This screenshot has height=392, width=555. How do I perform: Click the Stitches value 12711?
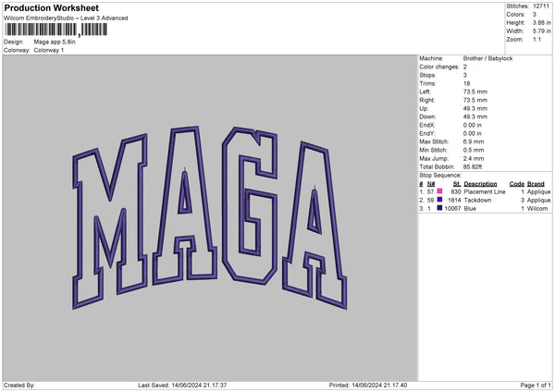pos(541,6)
